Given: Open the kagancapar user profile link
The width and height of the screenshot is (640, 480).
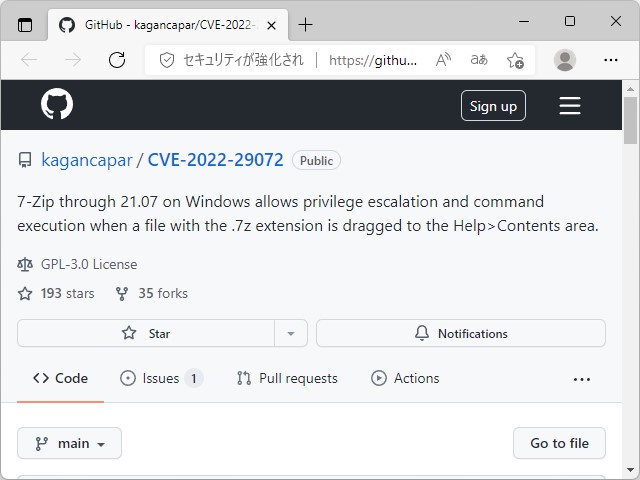Looking at the screenshot, I should [x=87, y=160].
